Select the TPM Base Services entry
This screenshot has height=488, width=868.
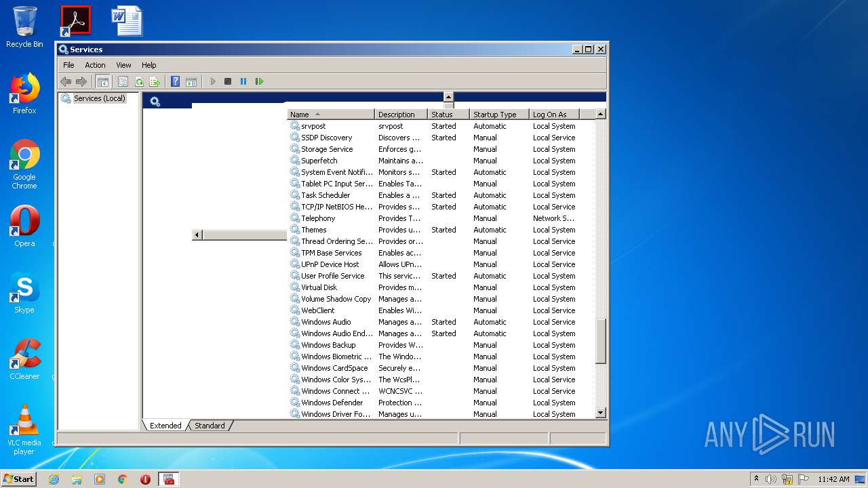[441, 253]
